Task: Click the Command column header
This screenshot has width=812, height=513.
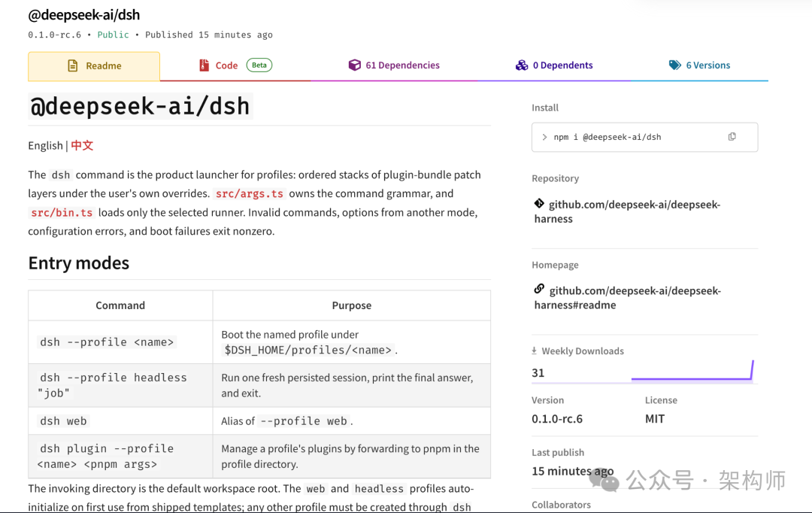Action: (120, 305)
